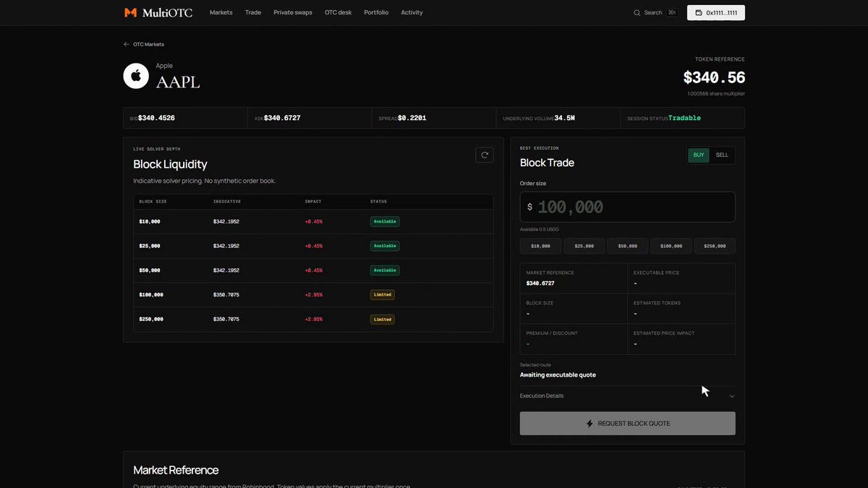Click the Apple logo token icon
868x488 pixels.
pyautogui.click(x=136, y=76)
